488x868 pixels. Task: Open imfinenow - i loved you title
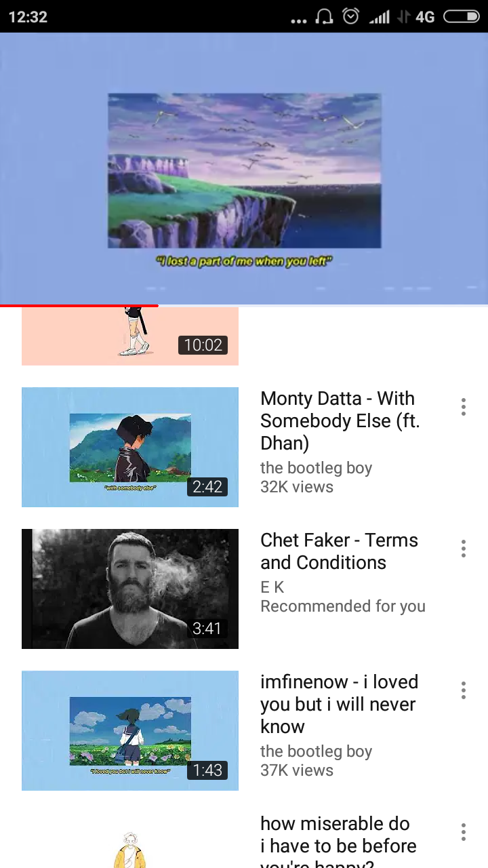(339, 704)
